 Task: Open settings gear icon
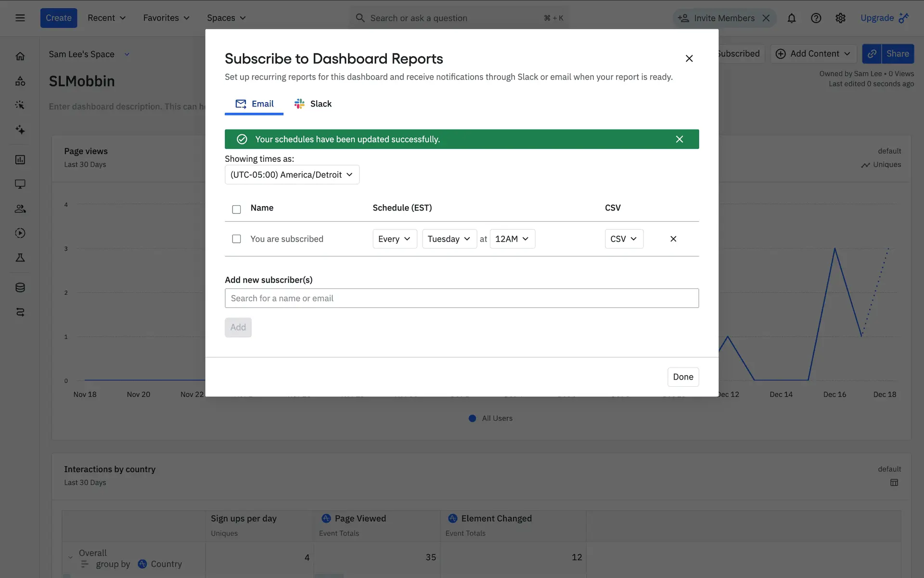840,18
